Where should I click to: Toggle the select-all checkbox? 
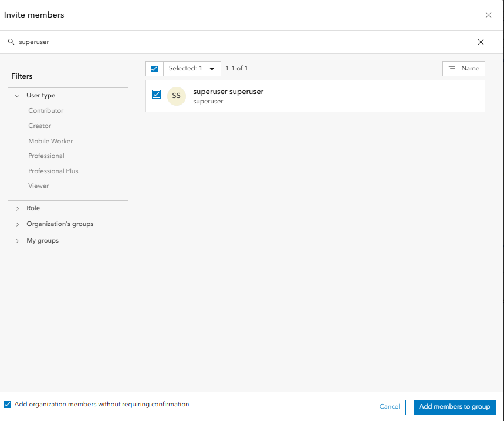(x=154, y=69)
